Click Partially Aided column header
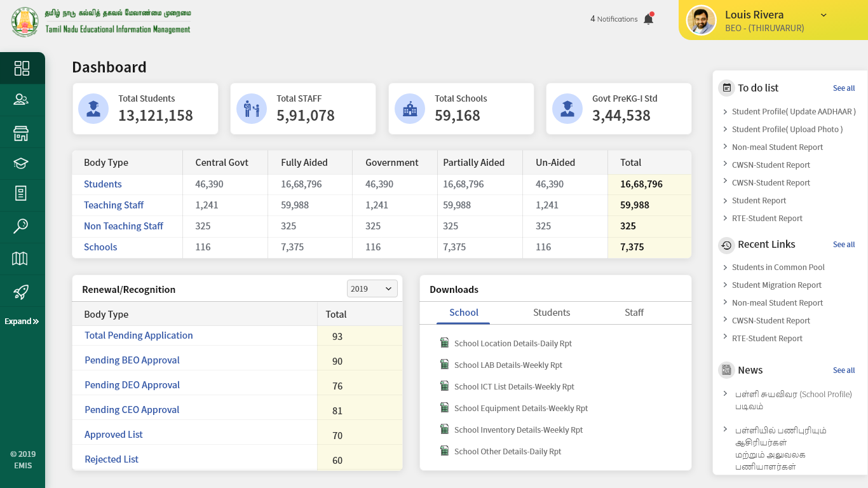This screenshot has width=868, height=488. (x=473, y=163)
